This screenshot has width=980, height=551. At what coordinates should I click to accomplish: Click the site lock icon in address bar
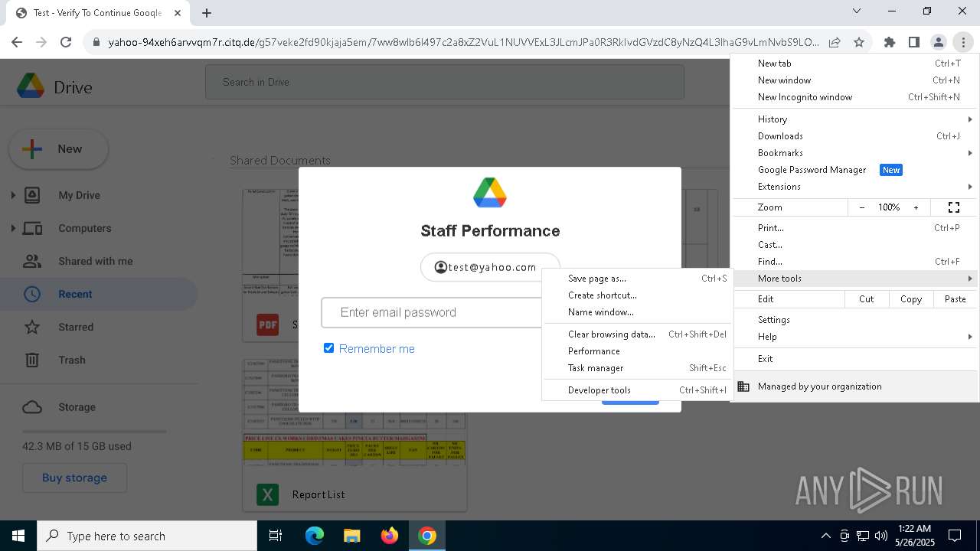click(96, 43)
